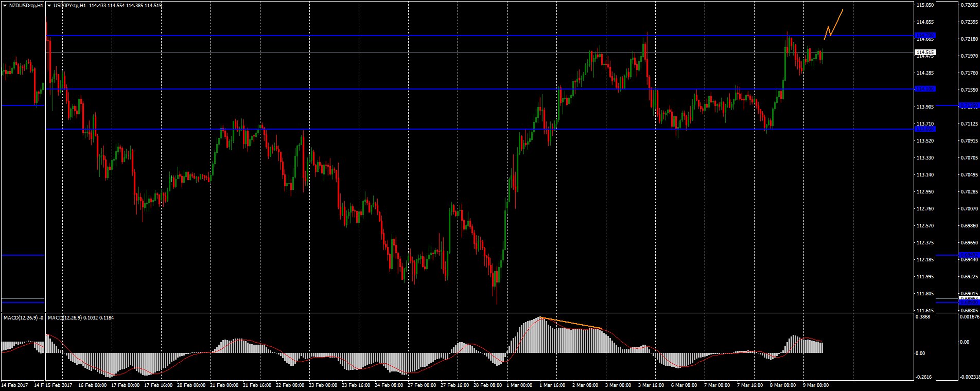Click the 112.570 price scale value
The height and width of the screenshot is (391, 980).
[x=925, y=226]
